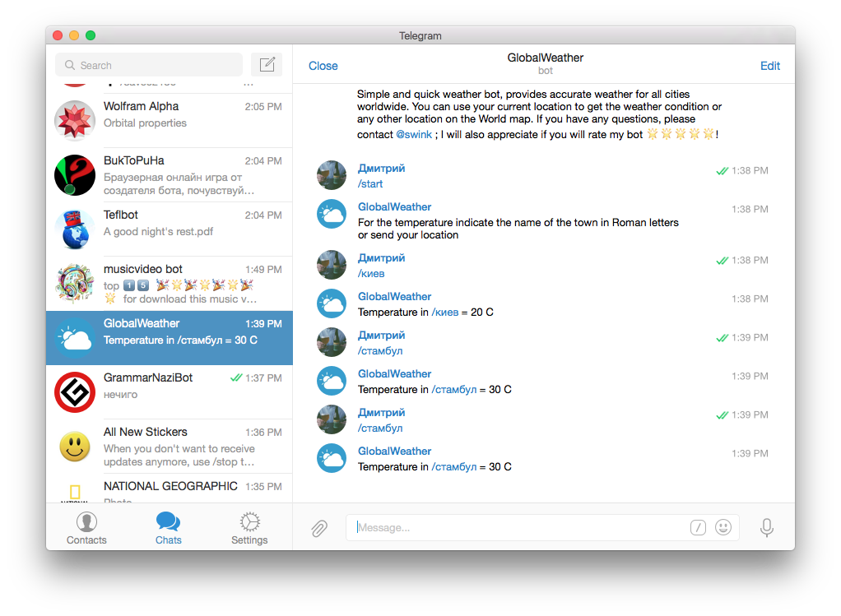Image resolution: width=841 pixels, height=616 pixels.
Task: Click the All New Stickers chat name
Action: (146, 432)
